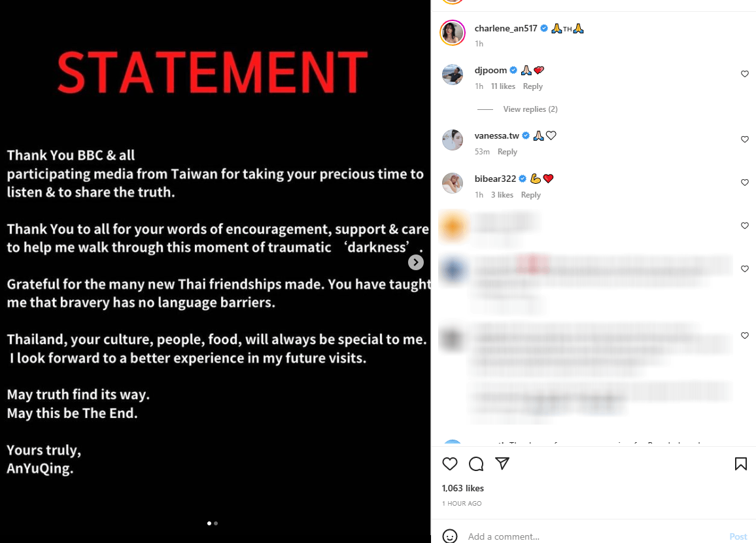Like the post with the heart icon
756x543 pixels.
[450, 464]
